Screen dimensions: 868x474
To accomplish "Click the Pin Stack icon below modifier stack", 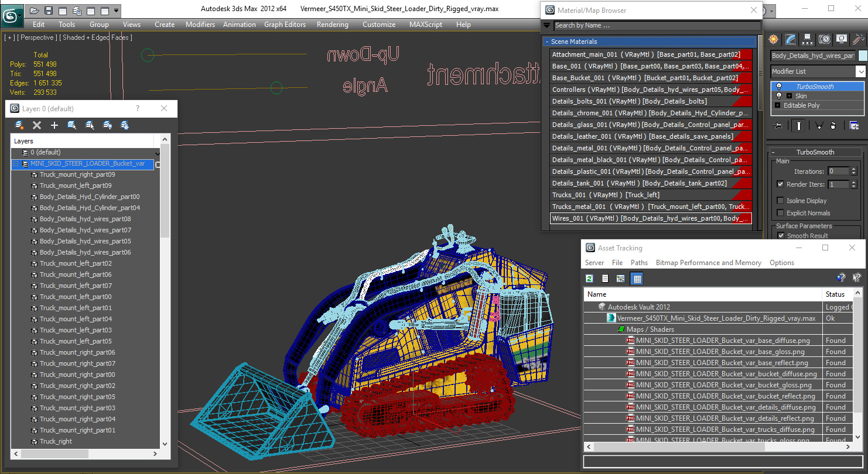I will (x=778, y=125).
